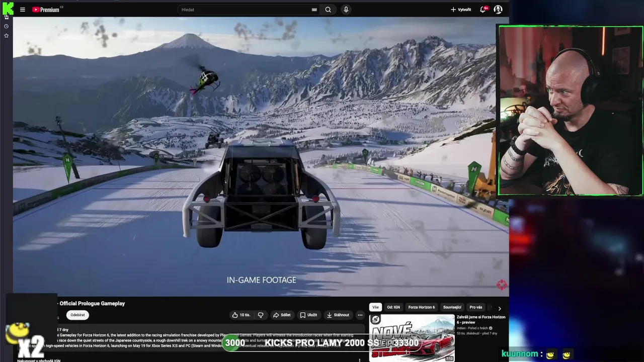Focus the Hledat search field
This screenshot has width=644, height=362.
[x=244, y=10]
